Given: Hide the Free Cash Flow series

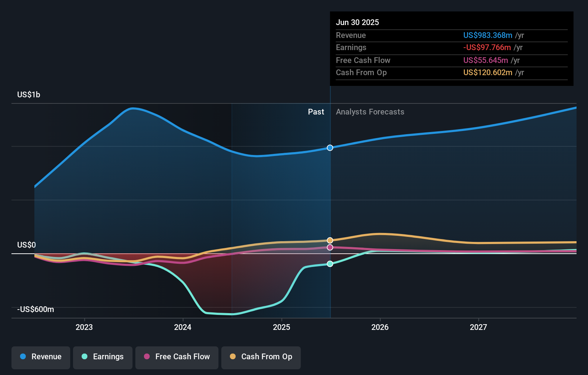Looking at the screenshot, I should pyautogui.click(x=177, y=357).
